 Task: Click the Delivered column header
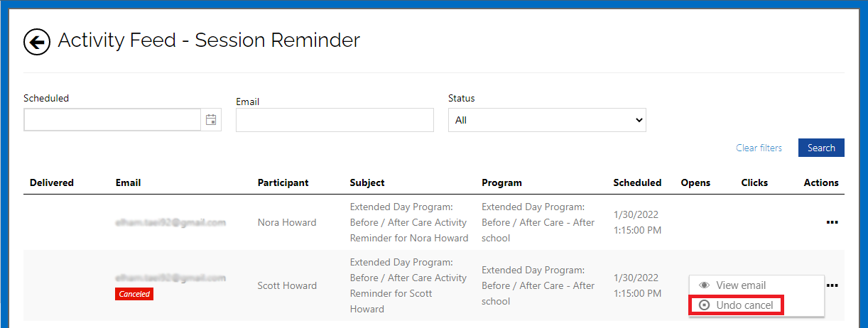52,182
